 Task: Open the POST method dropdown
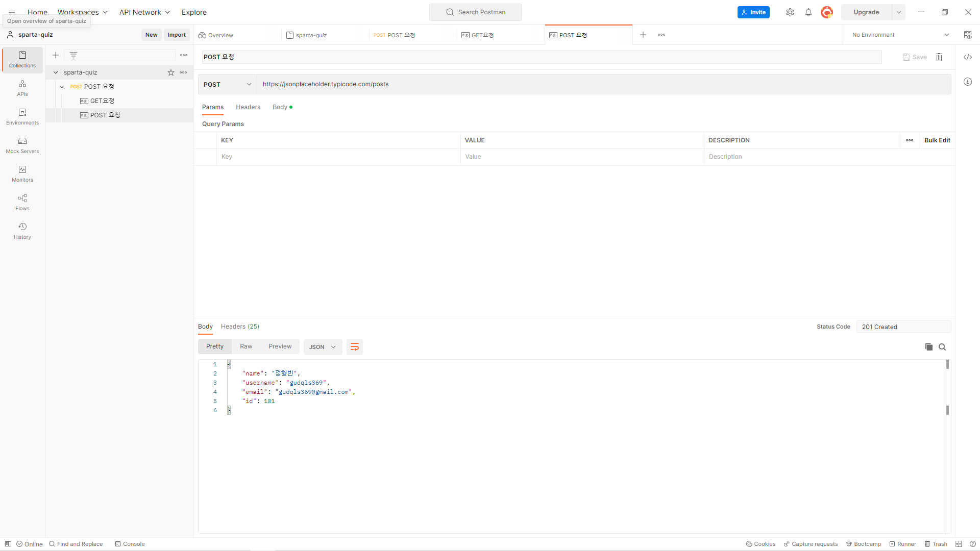[227, 84]
